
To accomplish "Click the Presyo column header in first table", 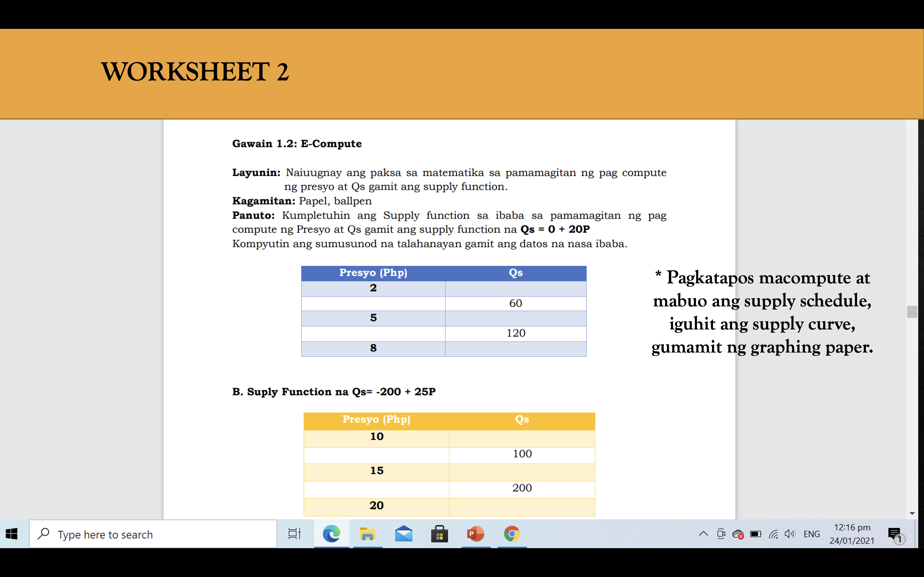I will [374, 272].
